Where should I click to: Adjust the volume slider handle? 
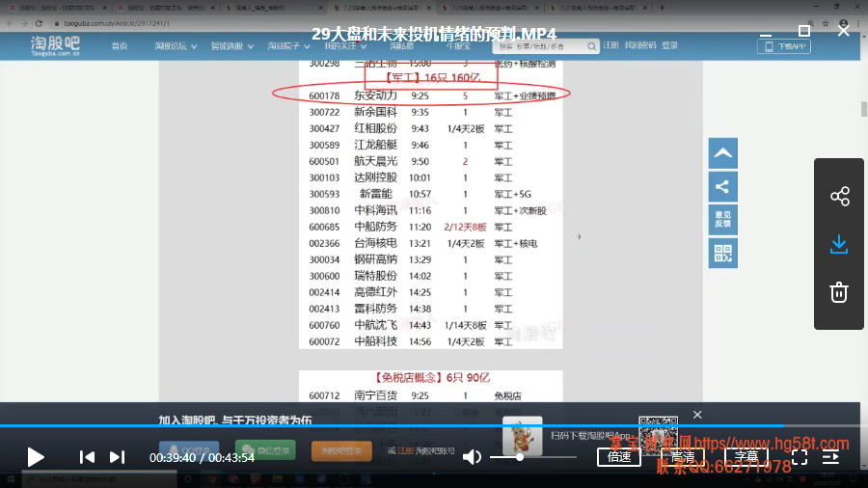(x=519, y=457)
